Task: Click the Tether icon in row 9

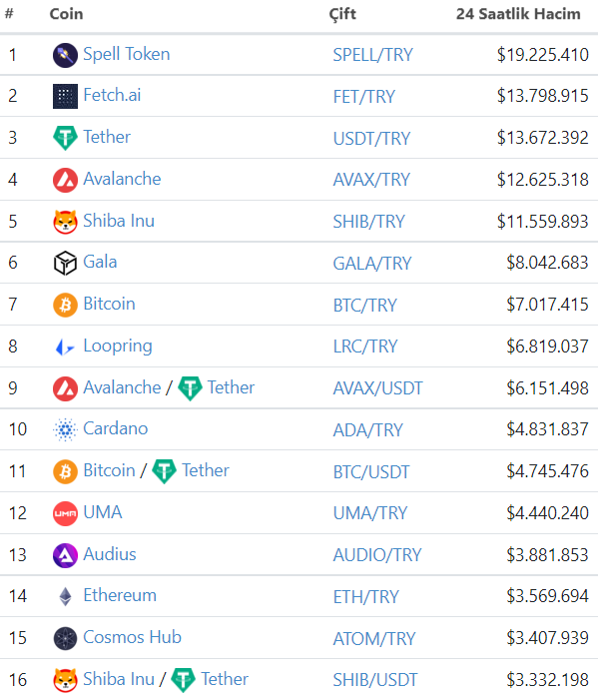Action: click(190, 388)
